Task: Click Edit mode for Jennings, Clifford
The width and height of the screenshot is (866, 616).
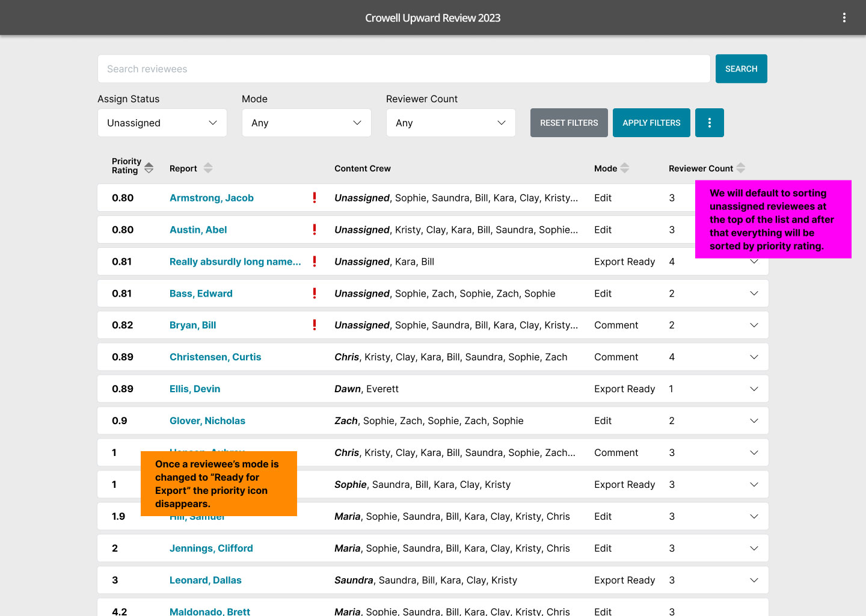Action: point(603,548)
